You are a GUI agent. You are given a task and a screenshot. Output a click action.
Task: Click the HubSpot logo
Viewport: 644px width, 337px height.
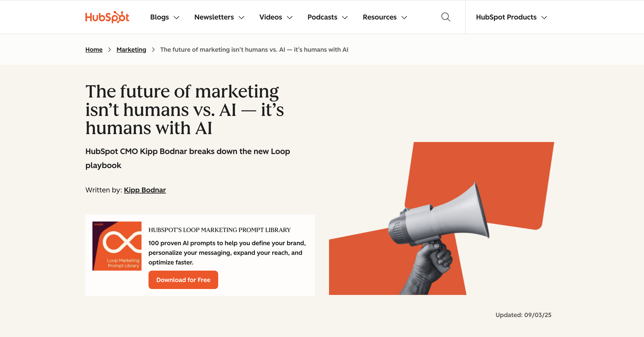pos(107,17)
